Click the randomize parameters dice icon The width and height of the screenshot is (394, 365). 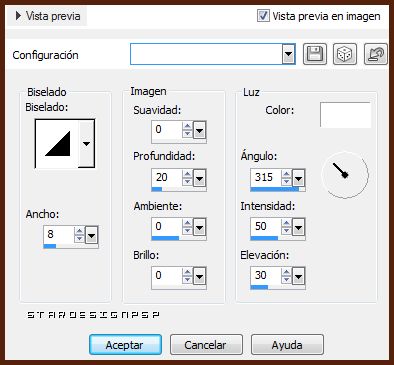tap(345, 54)
